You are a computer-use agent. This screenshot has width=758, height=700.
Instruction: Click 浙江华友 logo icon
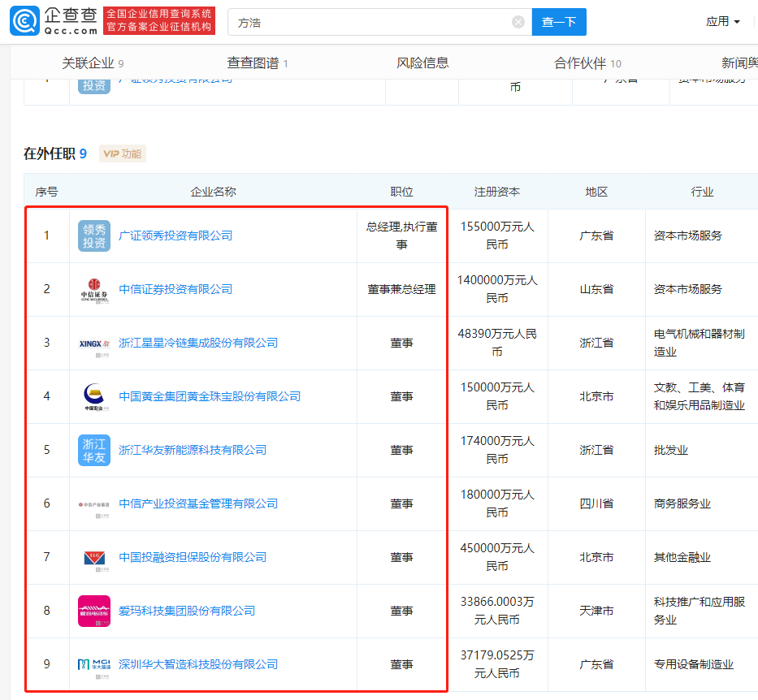94,450
